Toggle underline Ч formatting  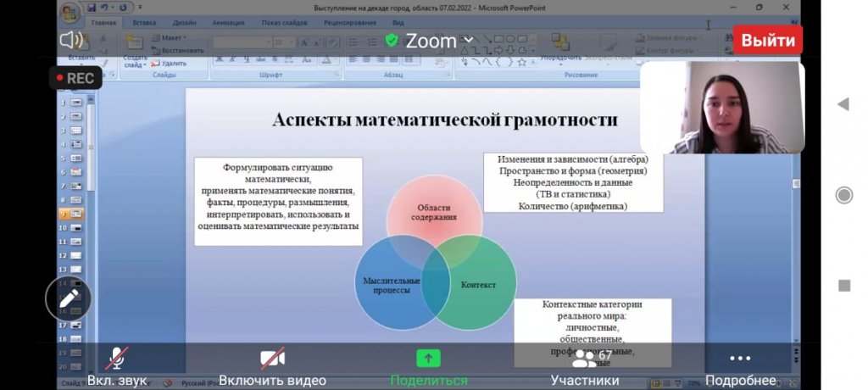pyautogui.click(x=247, y=58)
